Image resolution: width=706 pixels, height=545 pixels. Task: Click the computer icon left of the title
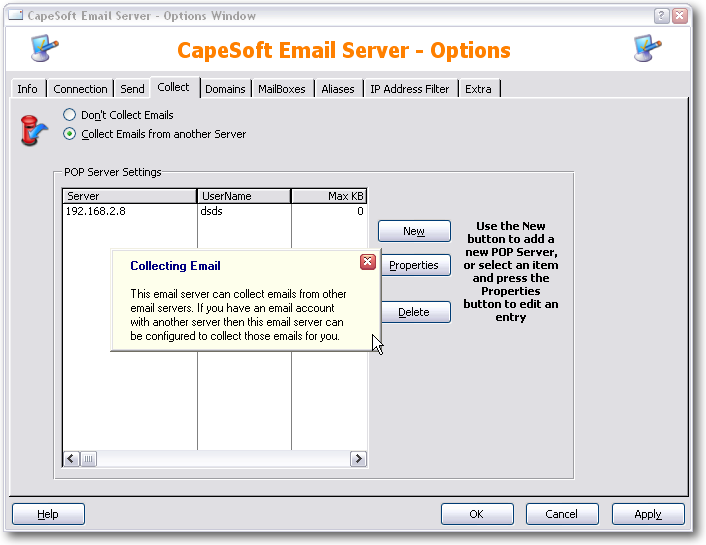point(45,48)
